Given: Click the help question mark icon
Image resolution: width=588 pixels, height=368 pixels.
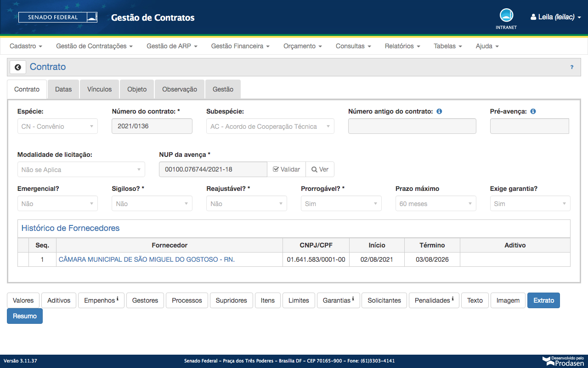Looking at the screenshot, I should [x=572, y=67].
